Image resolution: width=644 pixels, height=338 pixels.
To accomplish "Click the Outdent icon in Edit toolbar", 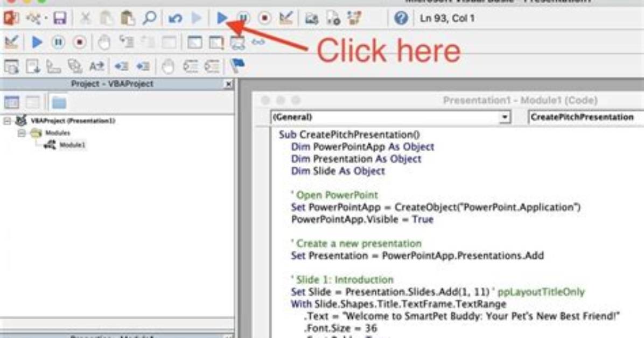I will pyautogui.click(x=143, y=66).
